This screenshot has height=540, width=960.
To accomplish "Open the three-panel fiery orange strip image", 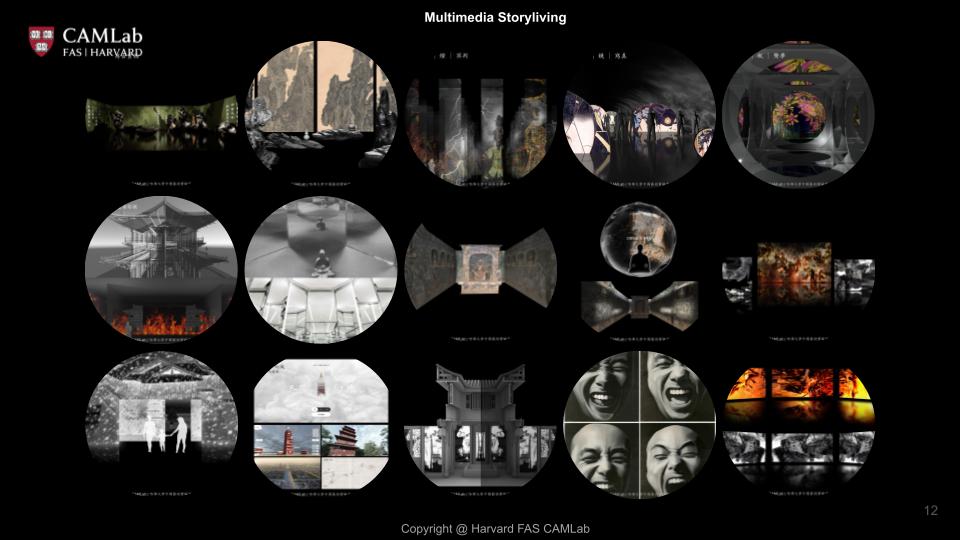I will (x=798, y=270).
